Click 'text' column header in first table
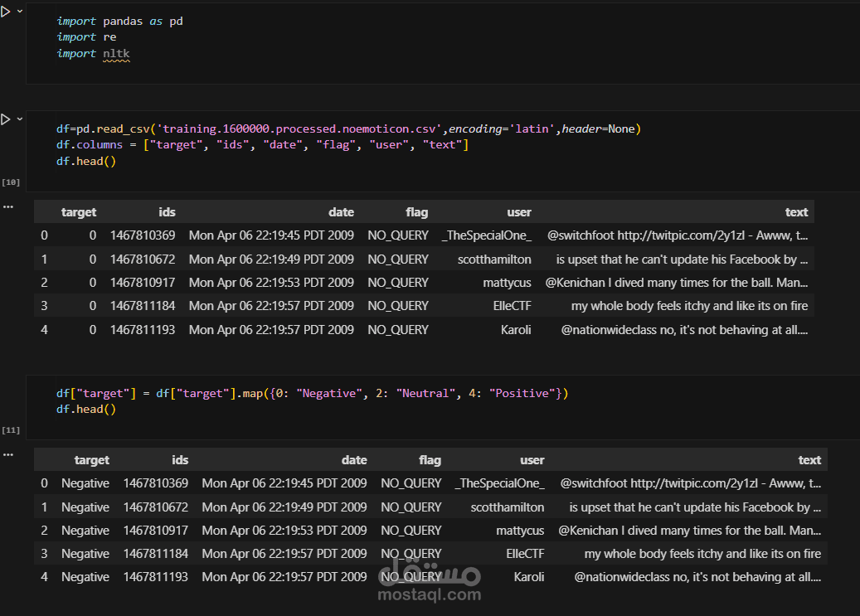This screenshot has width=860, height=616. [x=796, y=212]
